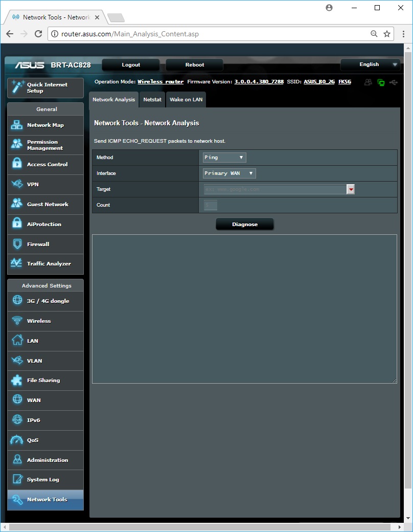
Task: Expand the Interface Primary WAN dropdown
Action: coord(229,173)
